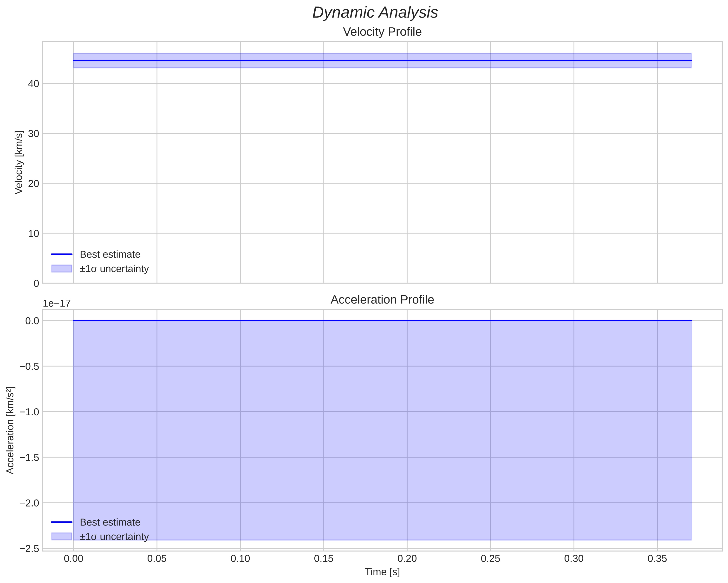Click the velocity ±1σ uncertainty legend swatch

(x=62, y=269)
